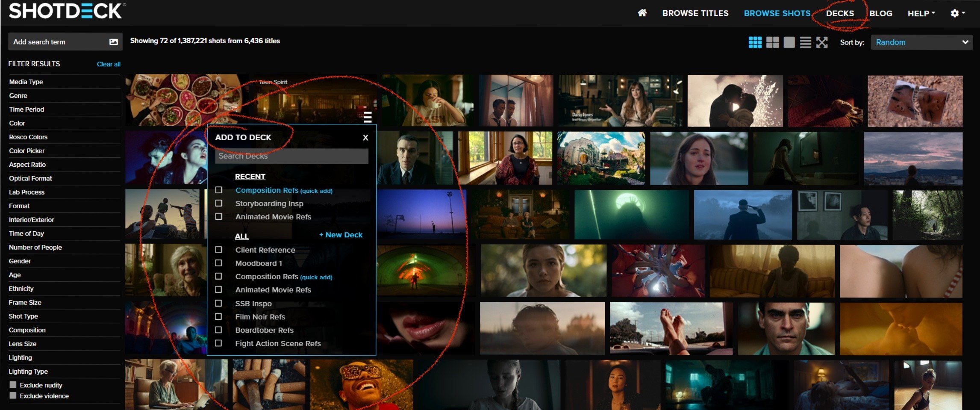Open the Decks page

coord(840,13)
